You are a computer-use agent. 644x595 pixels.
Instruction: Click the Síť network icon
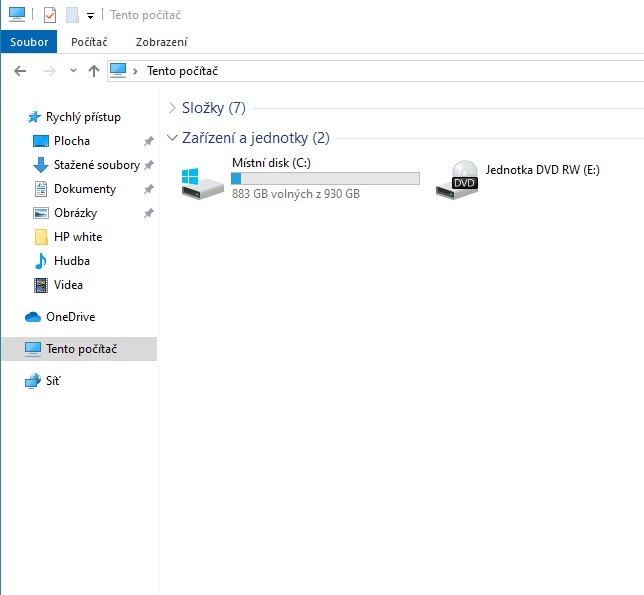[x=33, y=381]
